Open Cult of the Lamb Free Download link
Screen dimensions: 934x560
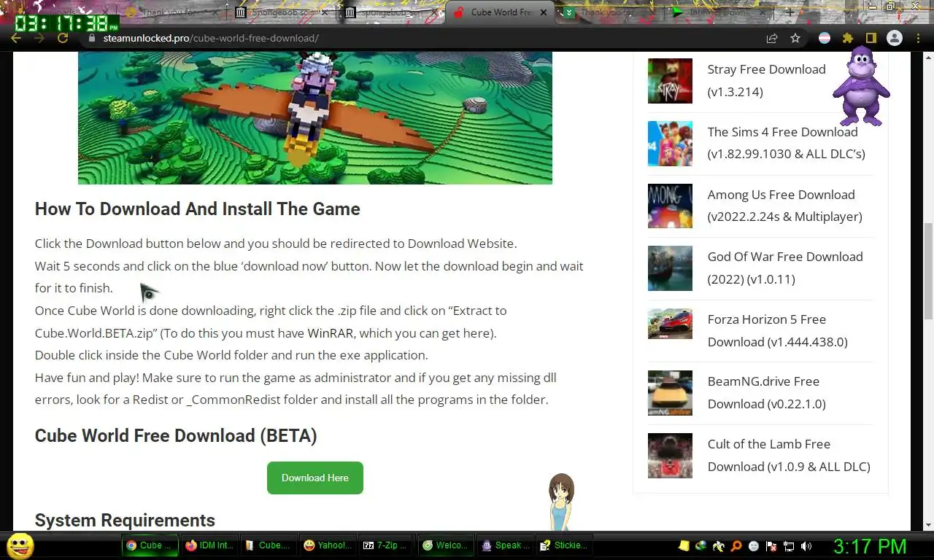(x=789, y=455)
